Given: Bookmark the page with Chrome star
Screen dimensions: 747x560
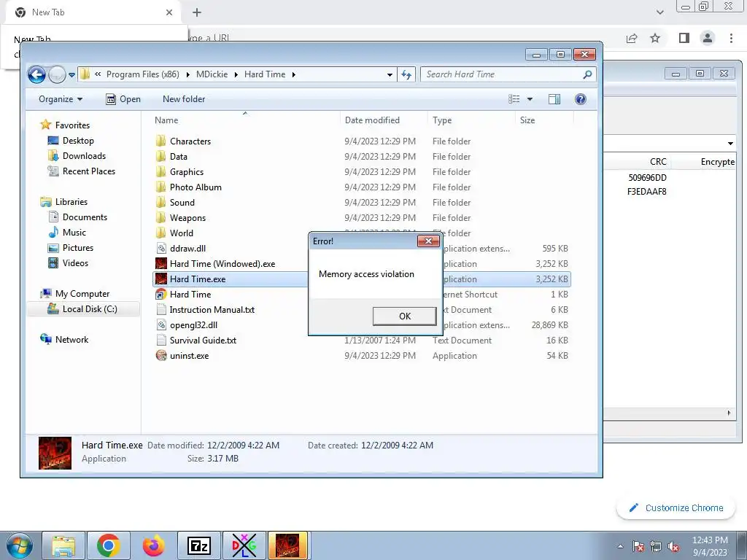Looking at the screenshot, I should (655, 38).
